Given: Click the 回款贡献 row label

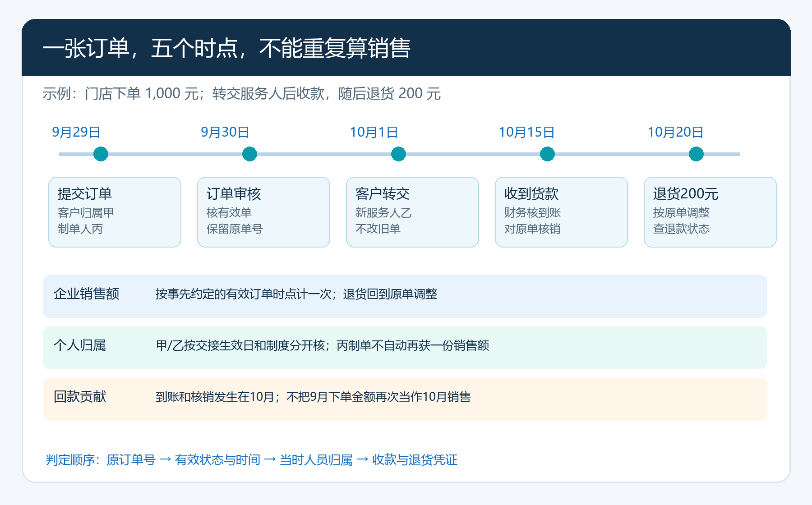Looking at the screenshot, I should point(80,397).
